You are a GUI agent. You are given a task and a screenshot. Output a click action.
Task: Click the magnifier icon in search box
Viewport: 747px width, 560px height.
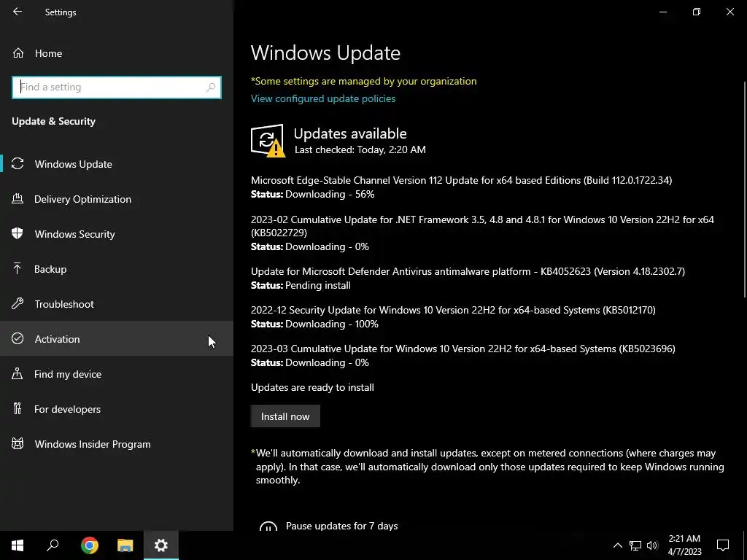[x=211, y=87]
